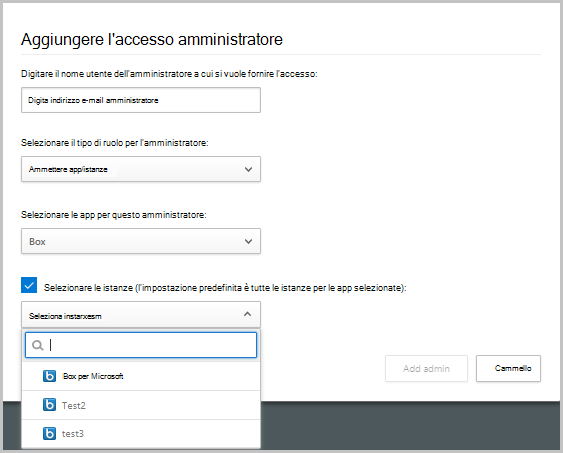
Task: Click the magnifier icon in instance search
Action: click(37, 345)
